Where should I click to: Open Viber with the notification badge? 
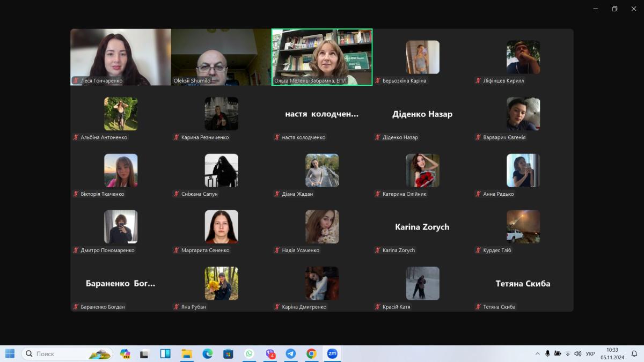270,354
